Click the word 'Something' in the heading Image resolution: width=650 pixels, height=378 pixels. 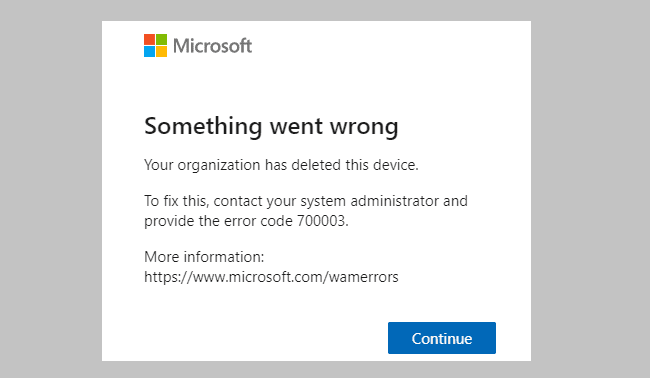(x=203, y=126)
